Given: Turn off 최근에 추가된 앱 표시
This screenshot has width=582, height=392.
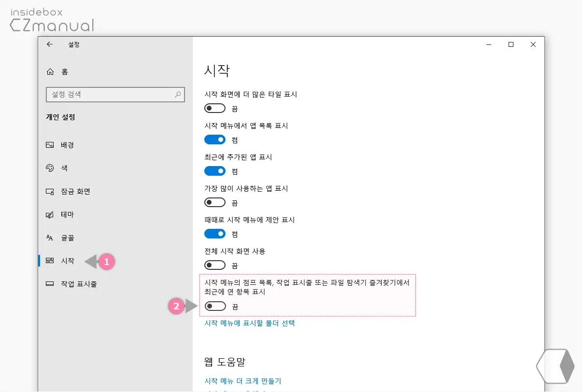Looking at the screenshot, I should (214, 170).
